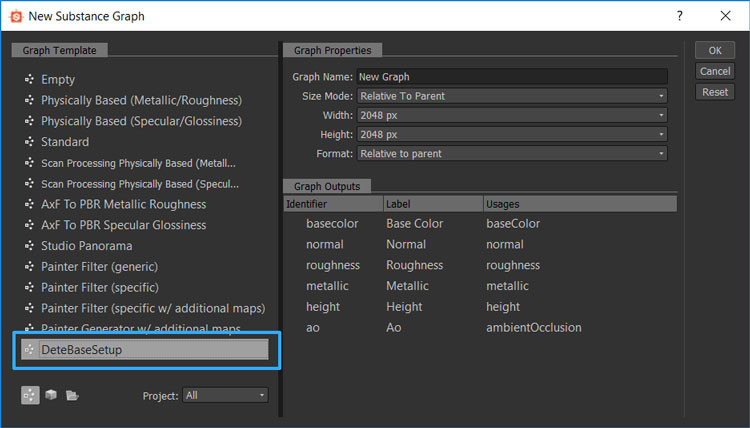Open the Project filter dropdown
Screen dimensions: 750x428
point(225,395)
